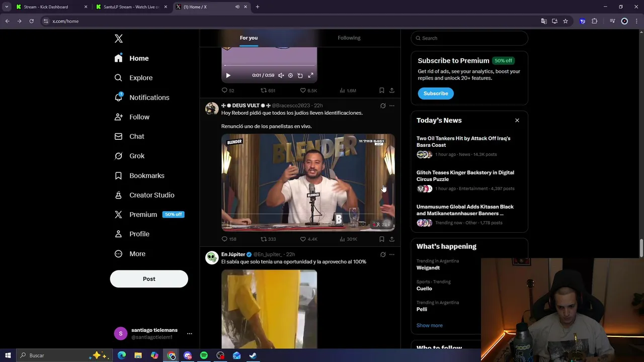Open Bookmarks from sidebar
This screenshot has width=644, height=362.
[139, 175]
